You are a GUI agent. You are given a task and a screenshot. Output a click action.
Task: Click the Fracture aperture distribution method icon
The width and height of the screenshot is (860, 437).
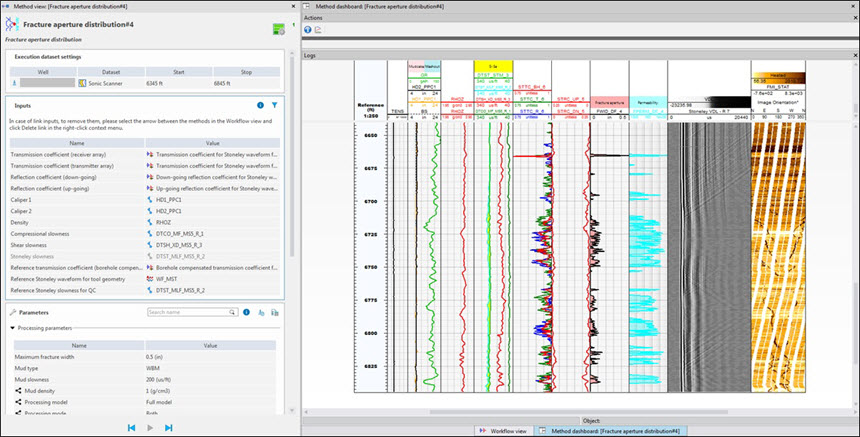click(12, 24)
